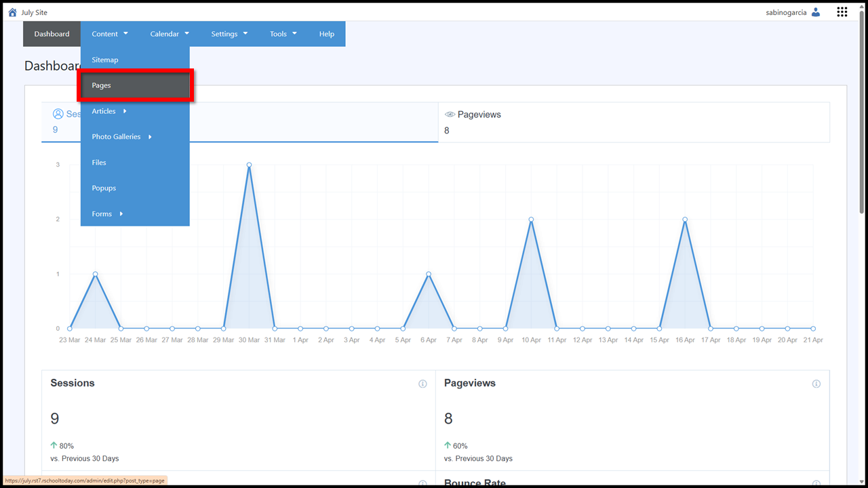Screen dimensions: 868x488
Task: Click the 30 Mar data point peak
Action: click(249, 165)
